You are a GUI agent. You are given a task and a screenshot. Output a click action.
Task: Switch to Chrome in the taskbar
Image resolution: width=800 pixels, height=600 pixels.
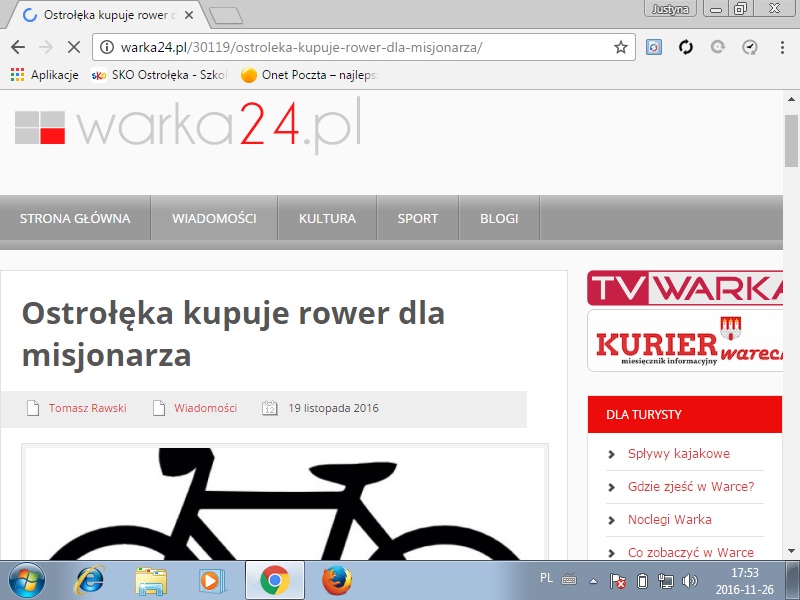(x=274, y=581)
